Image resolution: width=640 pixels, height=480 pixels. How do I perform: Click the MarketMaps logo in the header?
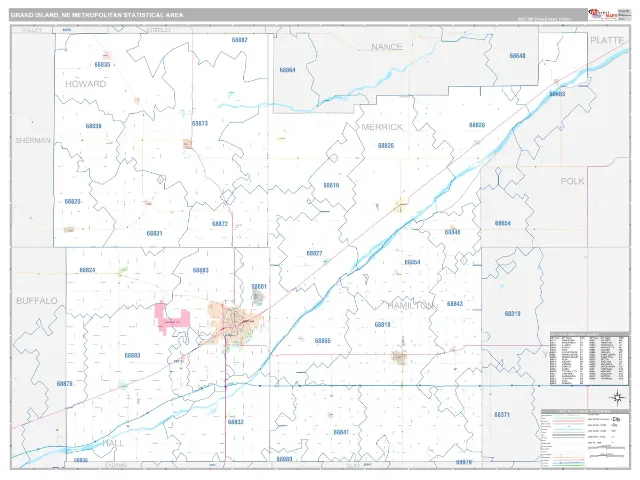click(602, 14)
